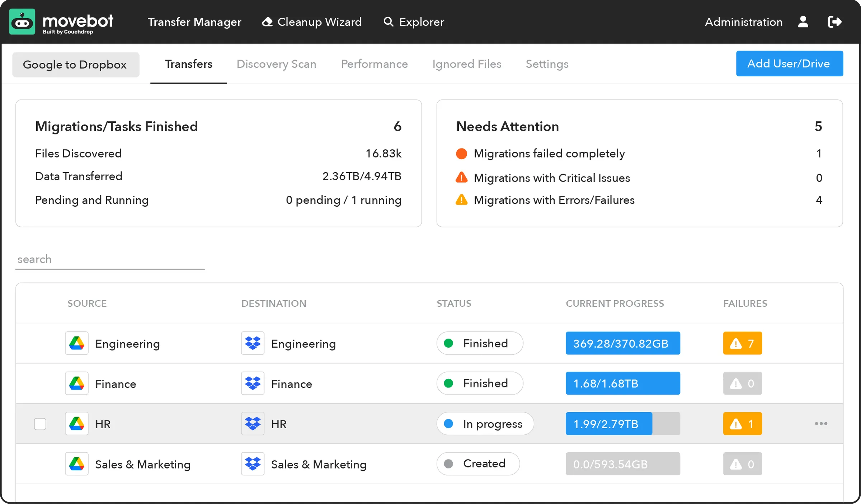Image resolution: width=861 pixels, height=504 pixels.
Task: Check the checkbox on the HR row
Action: tap(40, 424)
